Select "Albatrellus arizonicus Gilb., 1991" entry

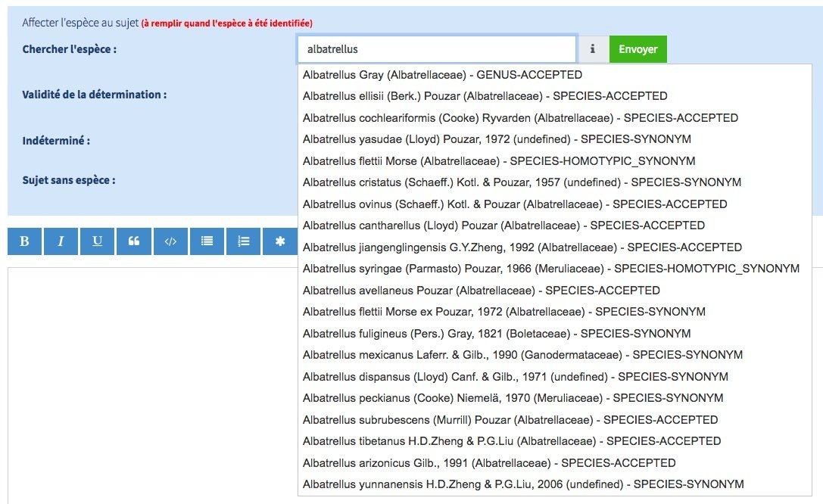[x=489, y=463]
